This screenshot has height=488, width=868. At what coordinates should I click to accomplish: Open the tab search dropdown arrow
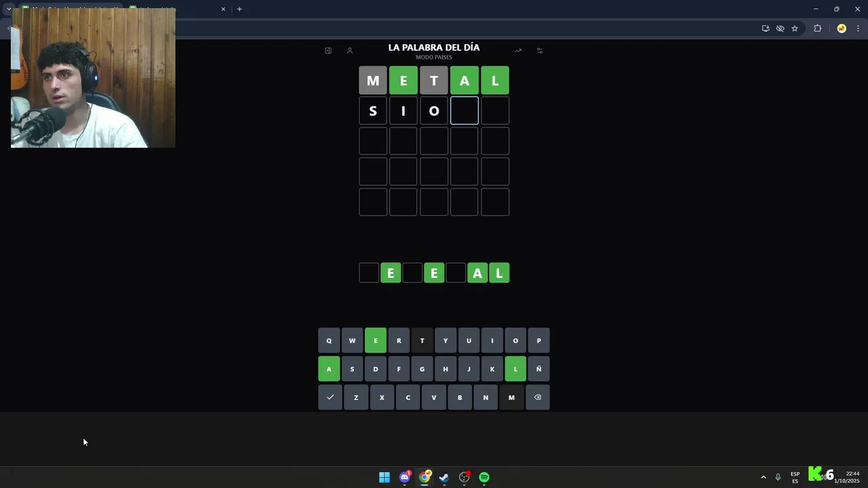tap(9, 9)
